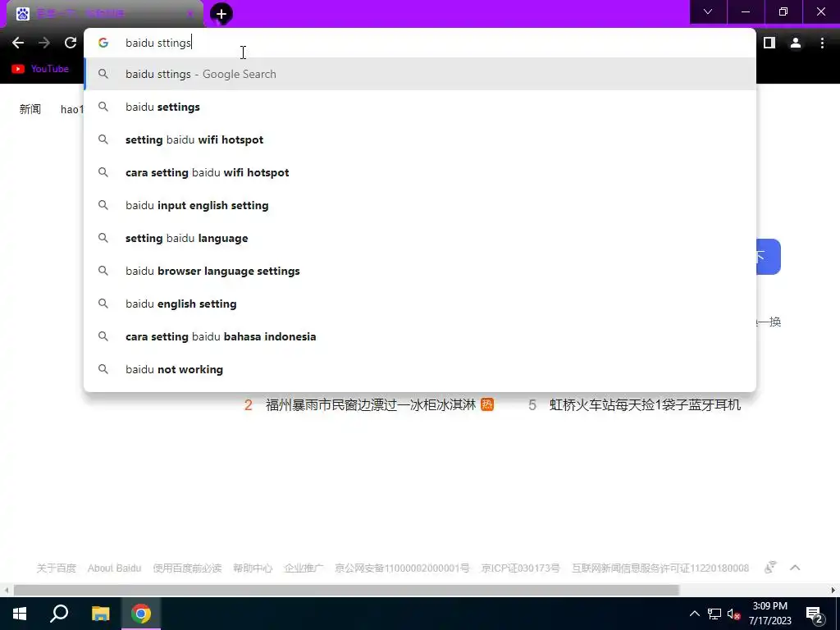Open the Chrome profile avatar menu

[x=796, y=43]
